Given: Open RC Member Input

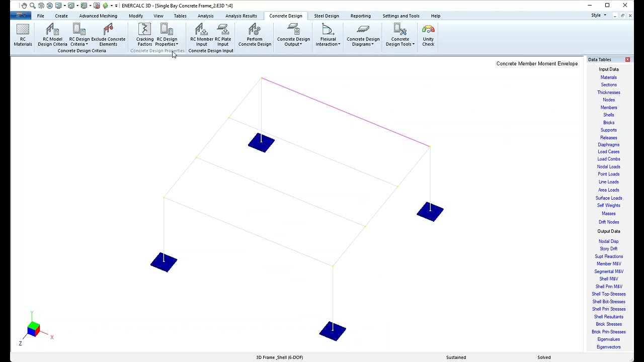Looking at the screenshot, I should point(201,35).
